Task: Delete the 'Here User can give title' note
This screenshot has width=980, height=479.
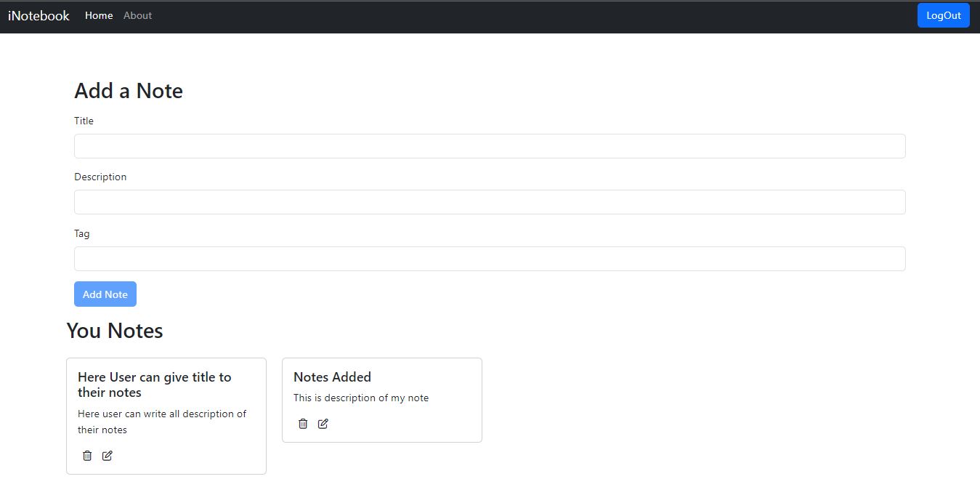Action: click(87, 456)
